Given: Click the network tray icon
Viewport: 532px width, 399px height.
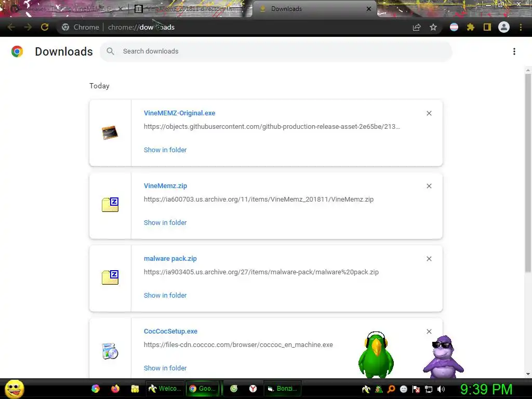Looking at the screenshot, I should pyautogui.click(x=429, y=389).
